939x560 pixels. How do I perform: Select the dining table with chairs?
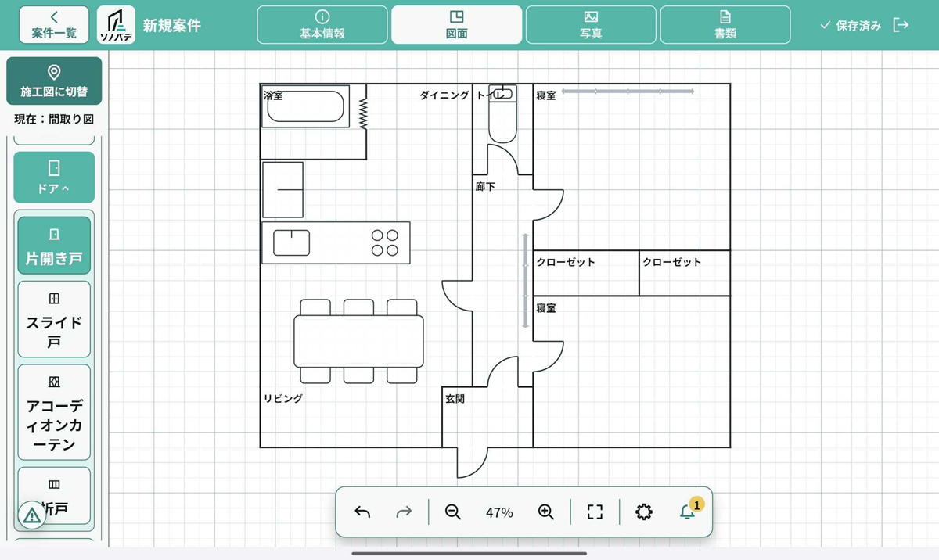358,341
